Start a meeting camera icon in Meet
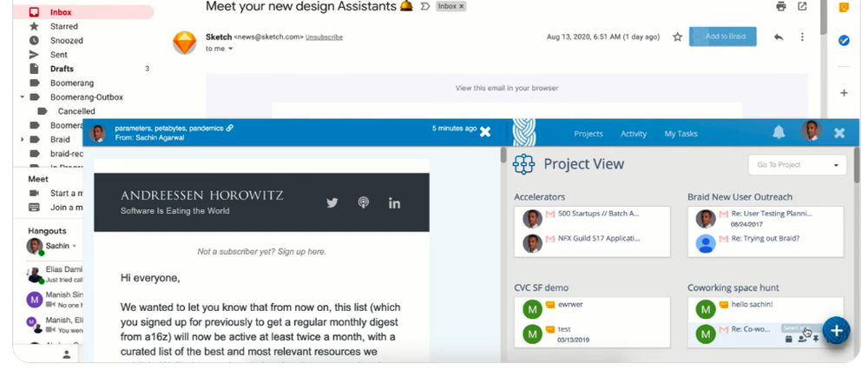This screenshot has height=377, width=868. click(x=35, y=193)
